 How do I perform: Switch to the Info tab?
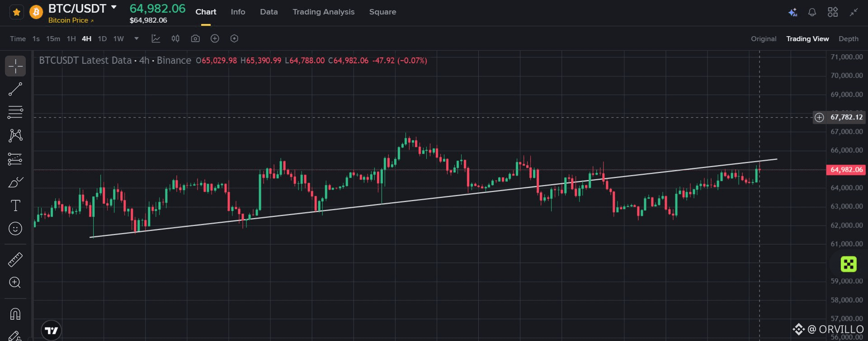(238, 12)
